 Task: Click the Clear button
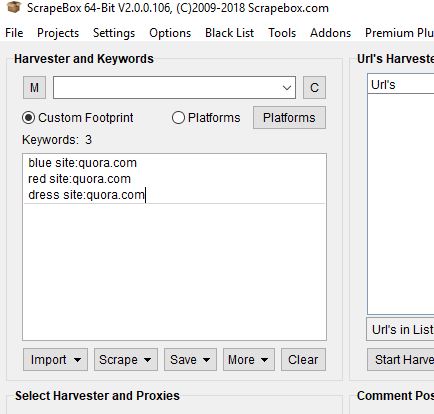click(303, 360)
